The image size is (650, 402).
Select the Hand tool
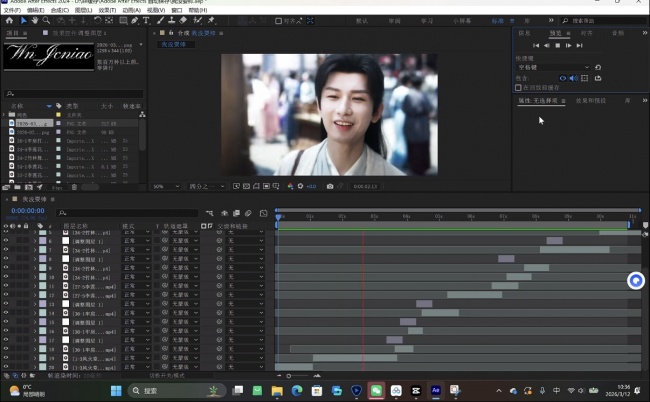click(35, 20)
